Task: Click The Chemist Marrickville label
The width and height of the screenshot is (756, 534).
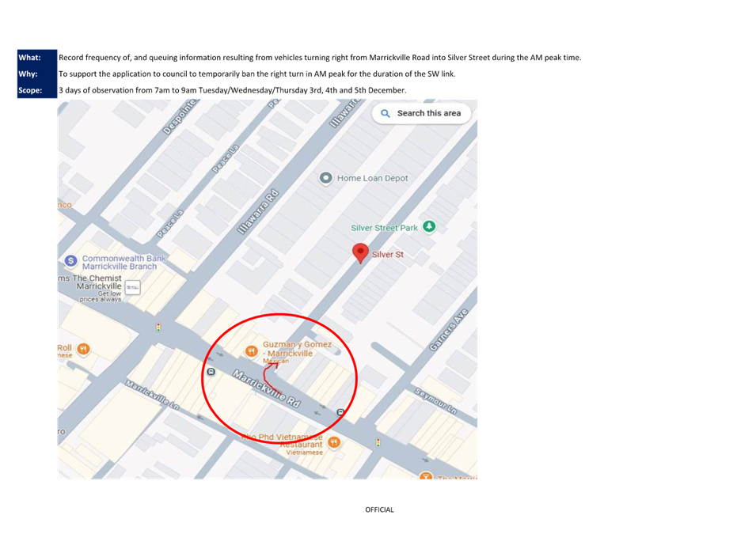Action: click(91, 282)
